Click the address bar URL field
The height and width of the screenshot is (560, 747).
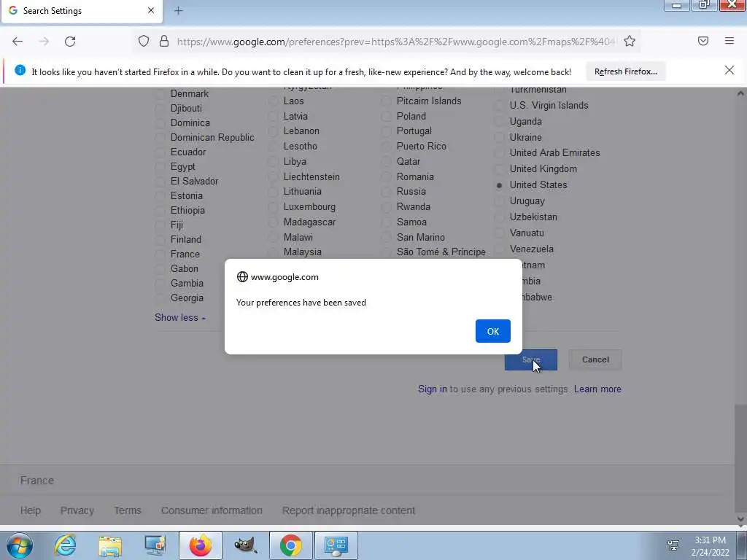396,42
